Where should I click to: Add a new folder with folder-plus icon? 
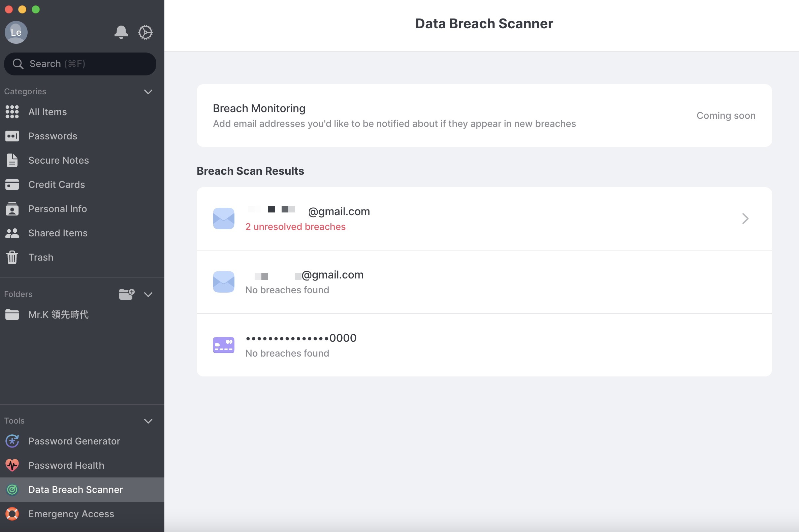point(127,294)
